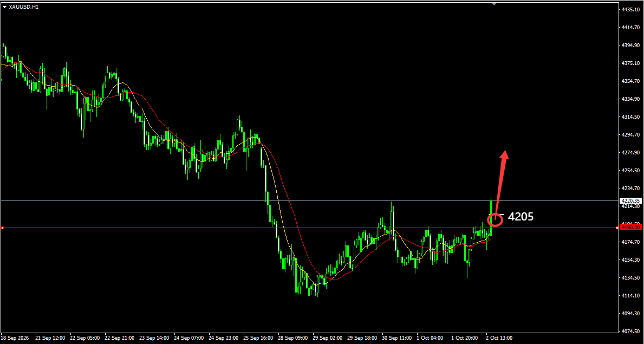Click the 4114.10 price axis label

[631, 295]
